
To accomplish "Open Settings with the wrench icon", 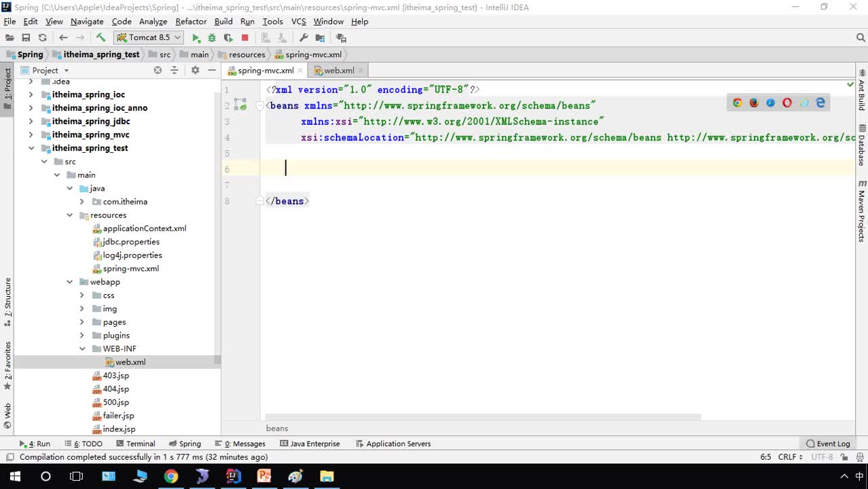I will point(304,38).
